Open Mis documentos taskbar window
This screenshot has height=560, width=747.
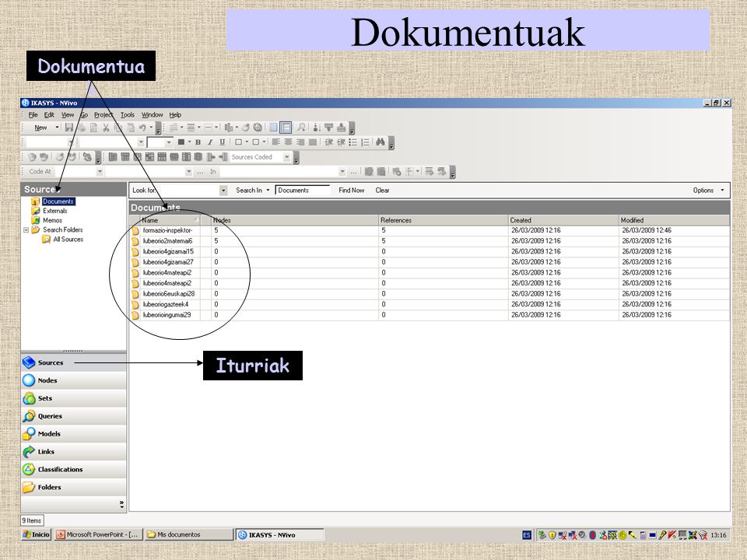(x=188, y=534)
